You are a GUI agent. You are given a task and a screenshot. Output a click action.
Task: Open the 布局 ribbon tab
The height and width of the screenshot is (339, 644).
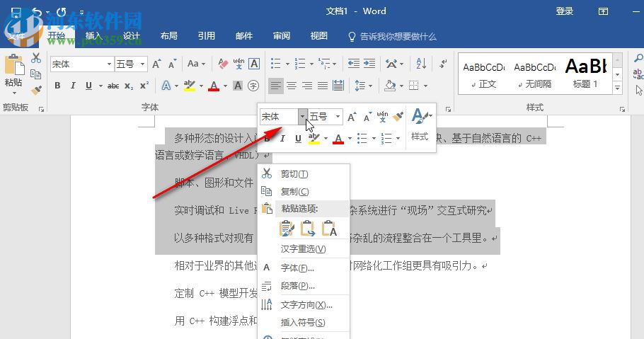(x=169, y=36)
